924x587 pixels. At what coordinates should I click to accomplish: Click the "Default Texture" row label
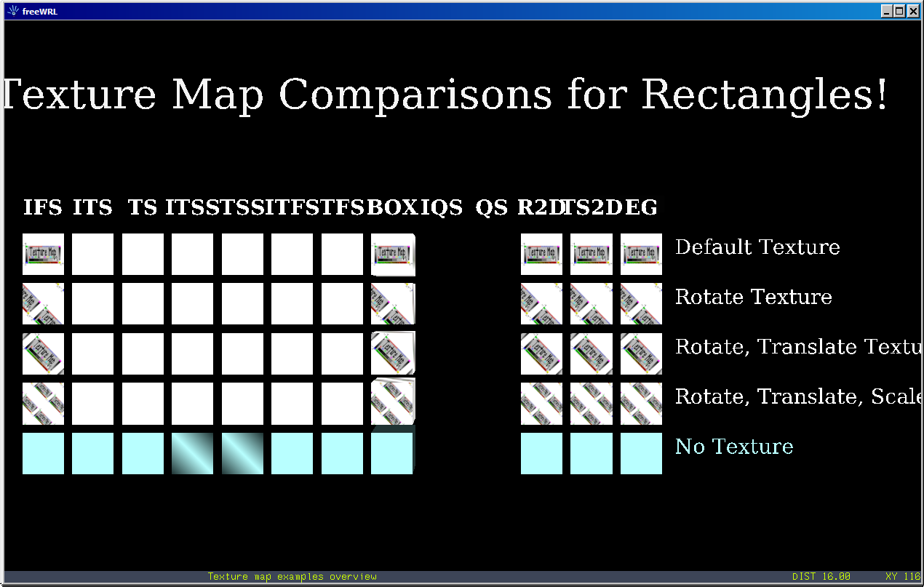tap(757, 247)
